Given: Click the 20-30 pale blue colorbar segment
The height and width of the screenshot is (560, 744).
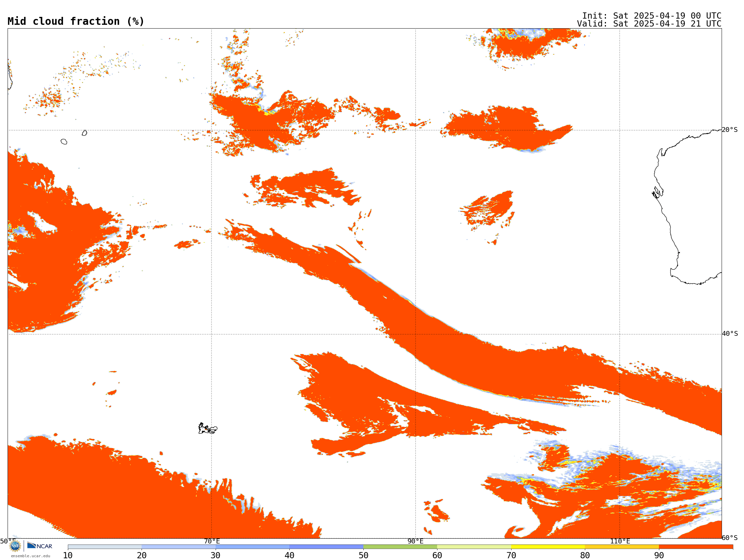Looking at the screenshot, I should (x=178, y=547).
